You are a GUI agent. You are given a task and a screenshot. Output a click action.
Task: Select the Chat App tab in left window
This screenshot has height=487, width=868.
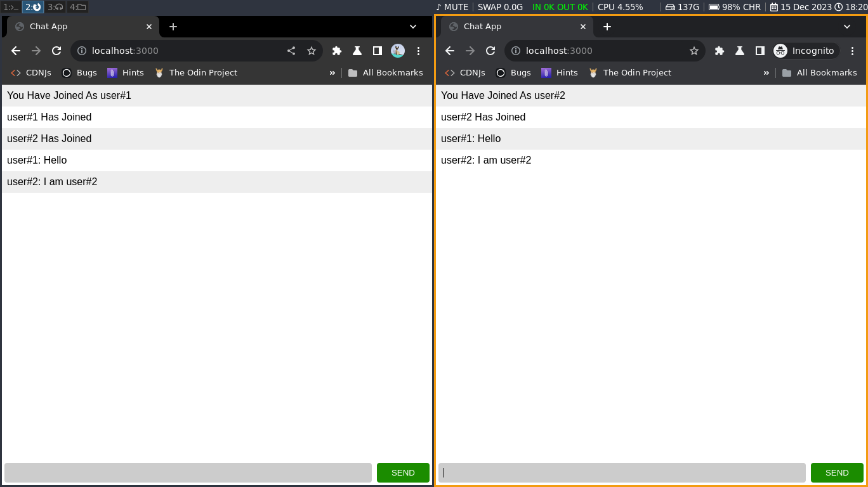(79, 27)
